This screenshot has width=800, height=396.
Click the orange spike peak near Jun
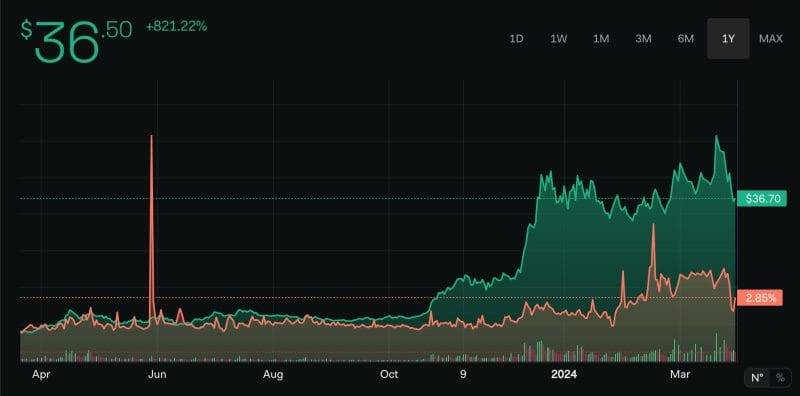pyautogui.click(x=151, y=136)
